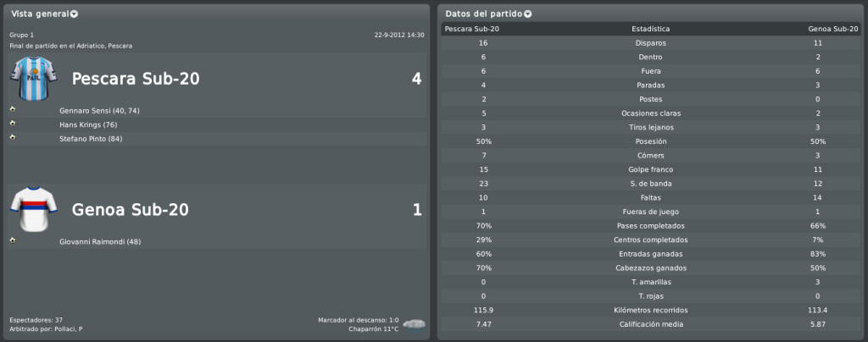Image resolution: width=868 pixels, height=342 pixels.
Task: Select scorer Giovanni Raimondi (48)
Action: tap(100, 242)
